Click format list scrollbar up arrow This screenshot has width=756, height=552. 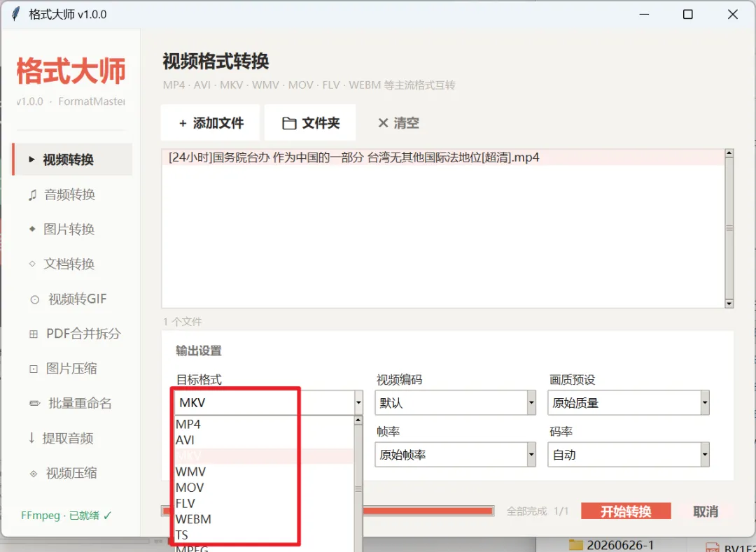pyautogui.click(x=358, y=420)
